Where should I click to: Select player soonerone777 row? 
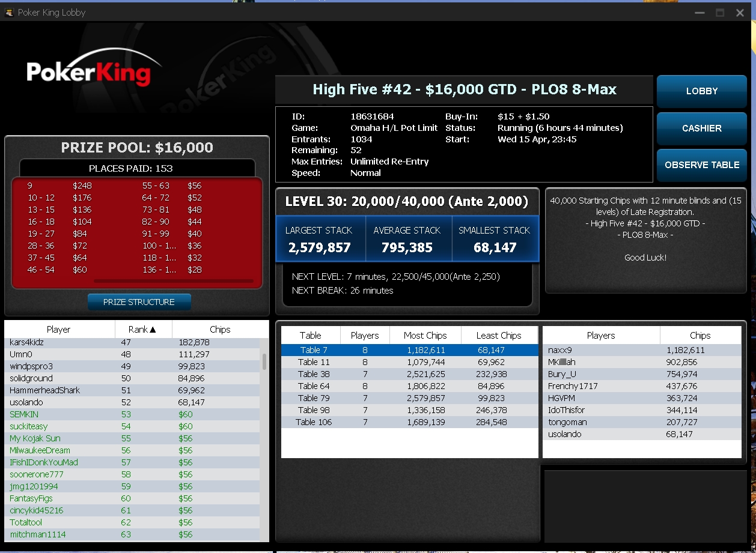(132, 474)
